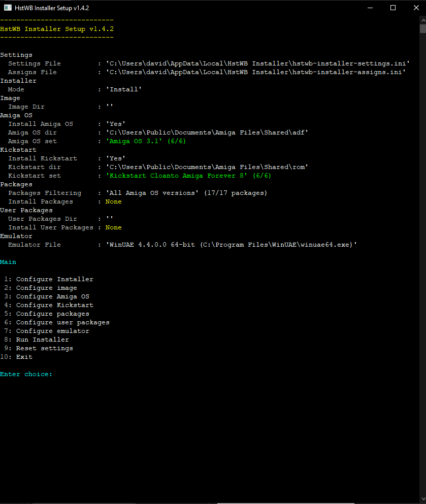This screenshot has width=426, height=504.
Task: Click the 'Mode' label under Installer
Action: (x=16, y=89)
